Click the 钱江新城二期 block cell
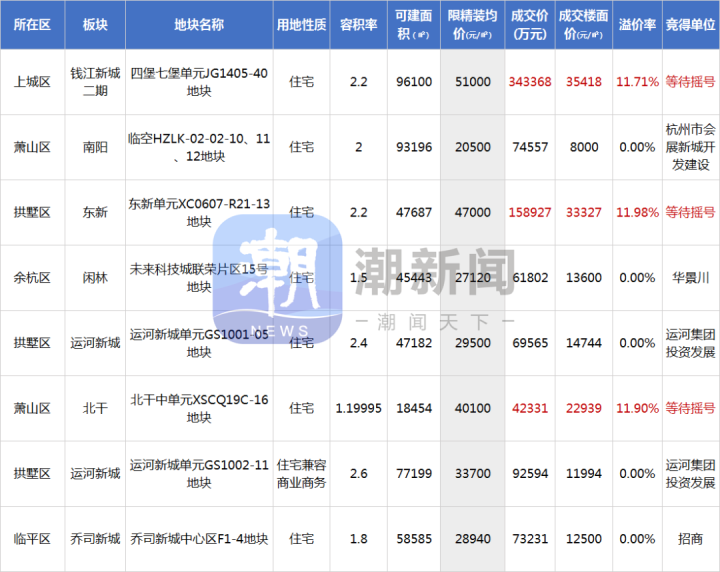Screen dimensions: 720x572 pos(95,81)
